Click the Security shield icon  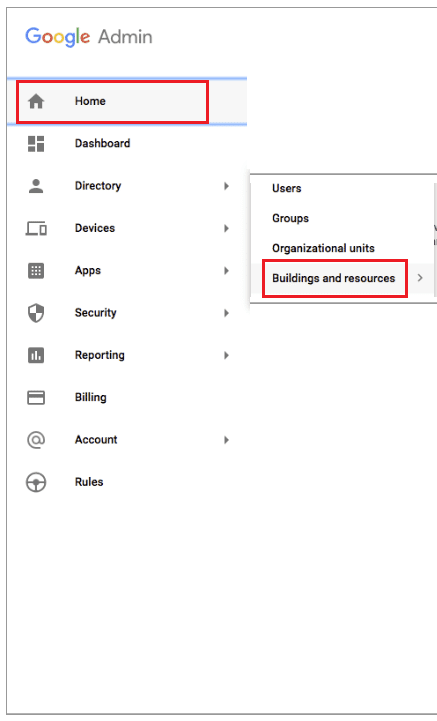36,313
